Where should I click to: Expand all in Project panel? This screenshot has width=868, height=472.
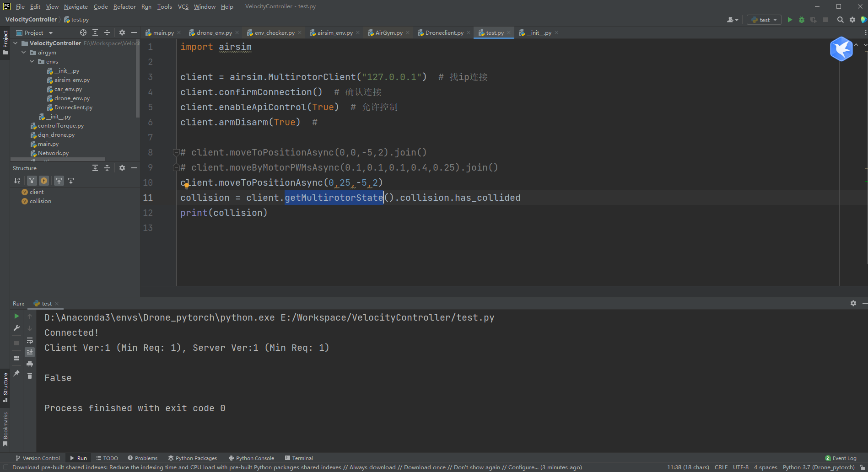click(95, 32)
